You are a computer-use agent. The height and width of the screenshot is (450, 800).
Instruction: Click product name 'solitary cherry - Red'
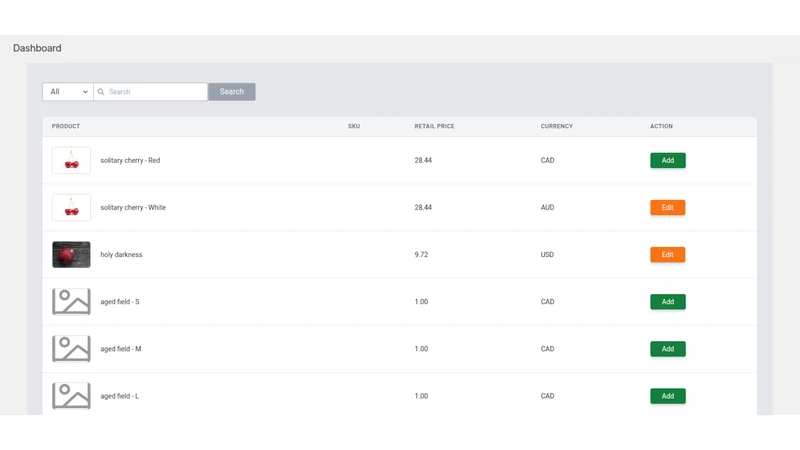130,160
